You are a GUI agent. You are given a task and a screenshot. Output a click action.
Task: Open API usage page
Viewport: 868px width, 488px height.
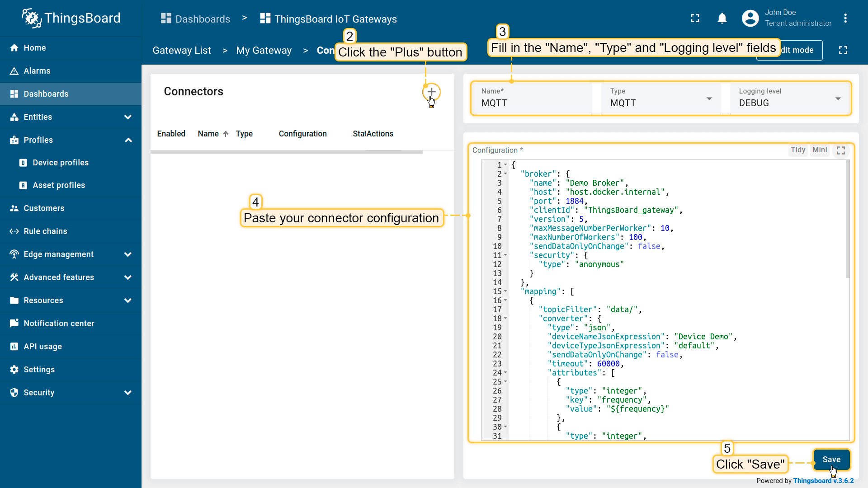pos(71,347)
